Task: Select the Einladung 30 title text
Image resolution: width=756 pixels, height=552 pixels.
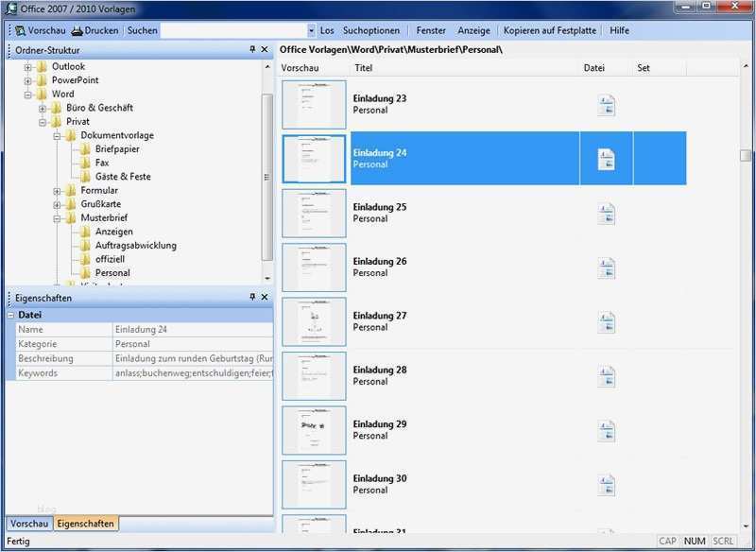Action: [380, 478]
